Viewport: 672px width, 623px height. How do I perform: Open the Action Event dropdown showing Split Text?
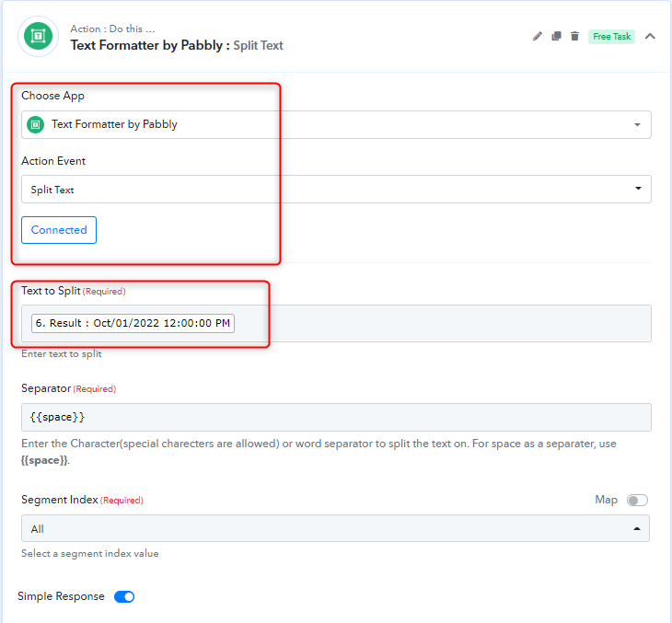pos(336,189)
